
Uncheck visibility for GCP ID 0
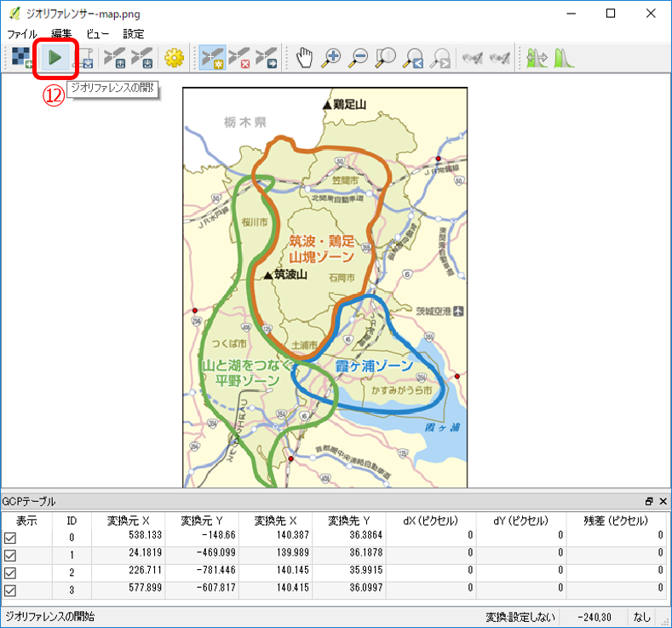(x=10, y=538)
